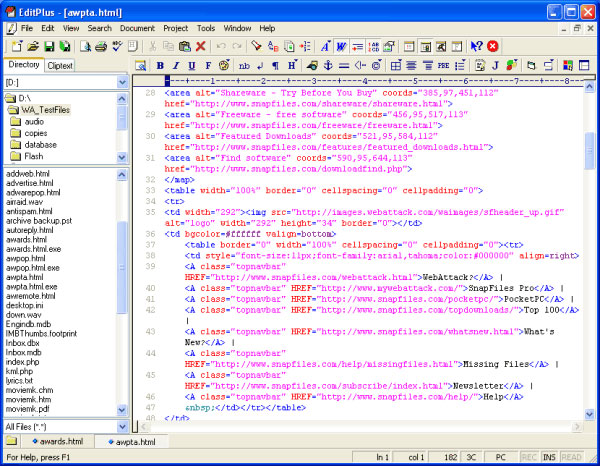The image size is (600, 466).
Task: Open Print Preview from the toolbar
Action: (85, 46)
